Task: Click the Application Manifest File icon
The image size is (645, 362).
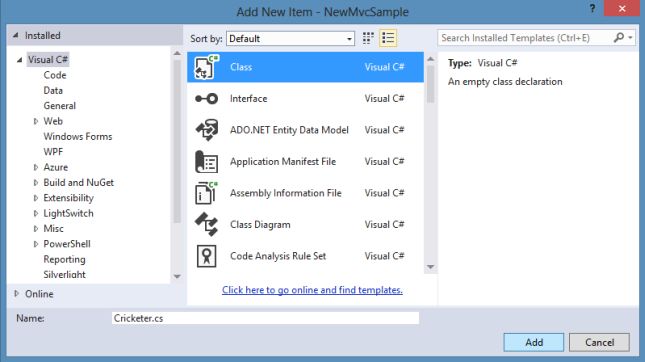Action: point(206,162)
